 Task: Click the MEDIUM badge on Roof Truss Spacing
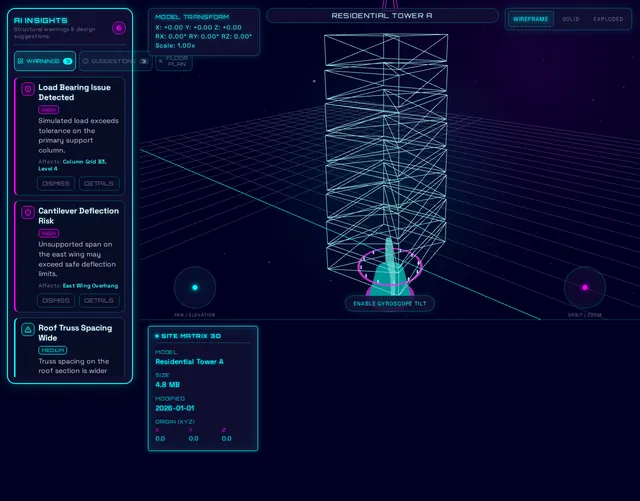pyautogui.click(x=53, y=350)
